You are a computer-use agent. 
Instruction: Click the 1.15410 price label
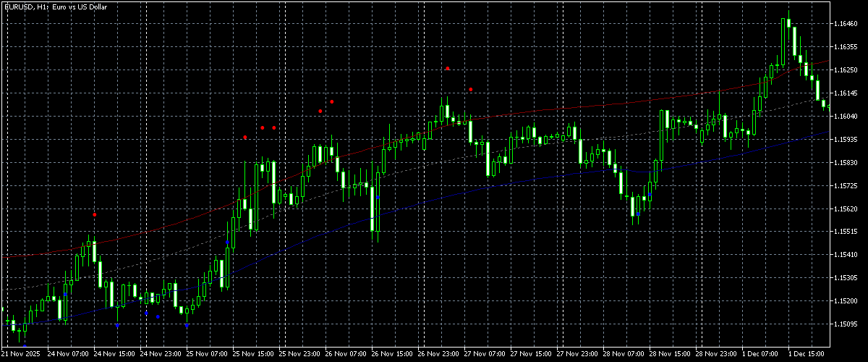846,255
